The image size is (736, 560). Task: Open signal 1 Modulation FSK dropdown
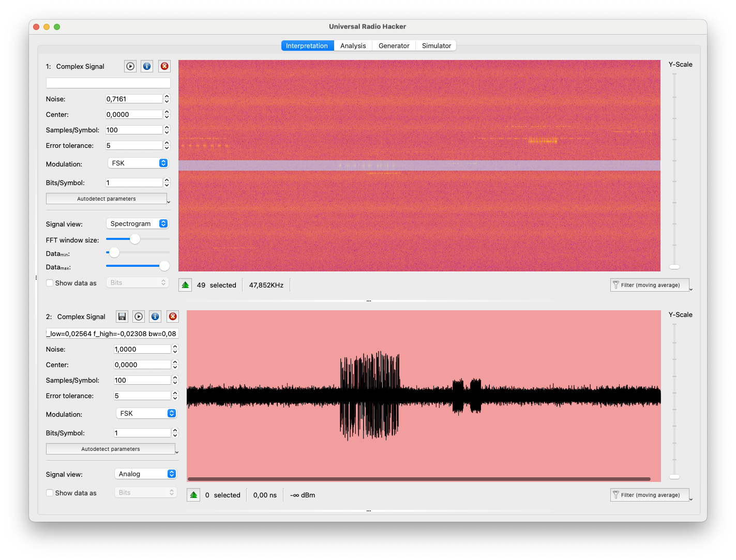[x=138, y=163]
